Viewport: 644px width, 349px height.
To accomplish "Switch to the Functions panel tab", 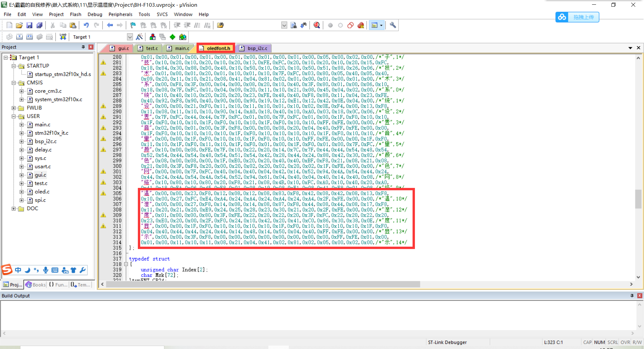I will pos(58,285).
